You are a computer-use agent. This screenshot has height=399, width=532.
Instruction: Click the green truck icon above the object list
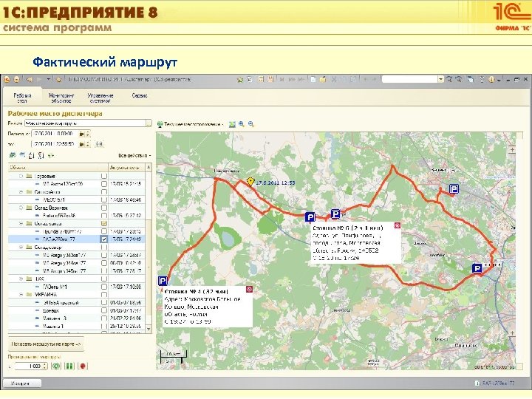point(13,155)
